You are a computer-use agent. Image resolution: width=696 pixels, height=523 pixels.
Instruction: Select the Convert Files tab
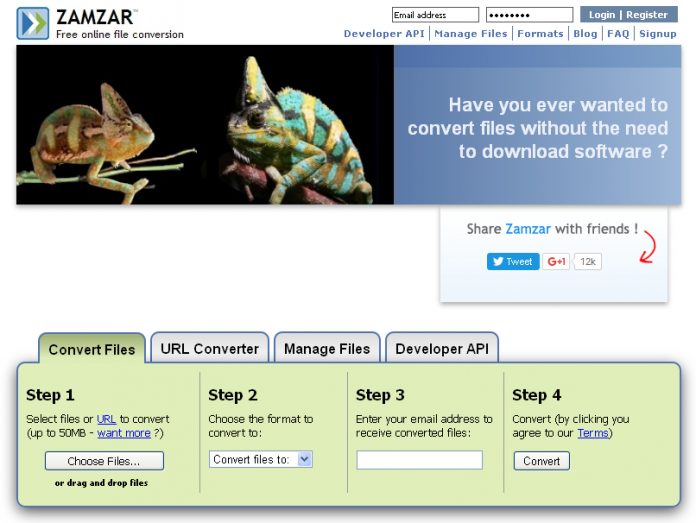pyautogui.click(x=91, y=349)
